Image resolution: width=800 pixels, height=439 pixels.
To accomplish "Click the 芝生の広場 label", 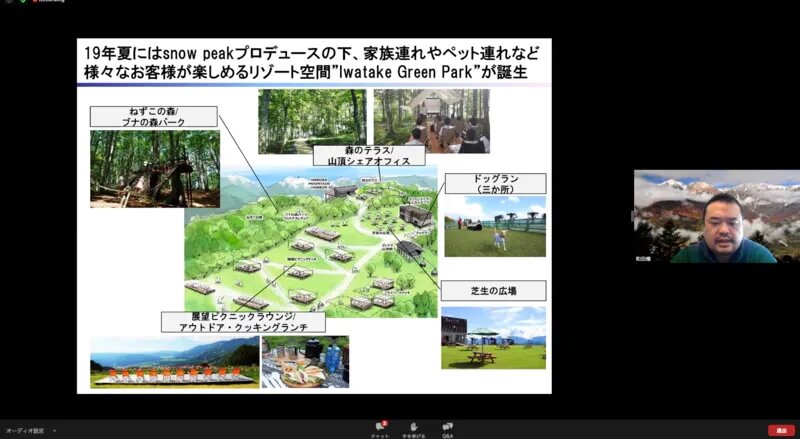I will 493,290.
